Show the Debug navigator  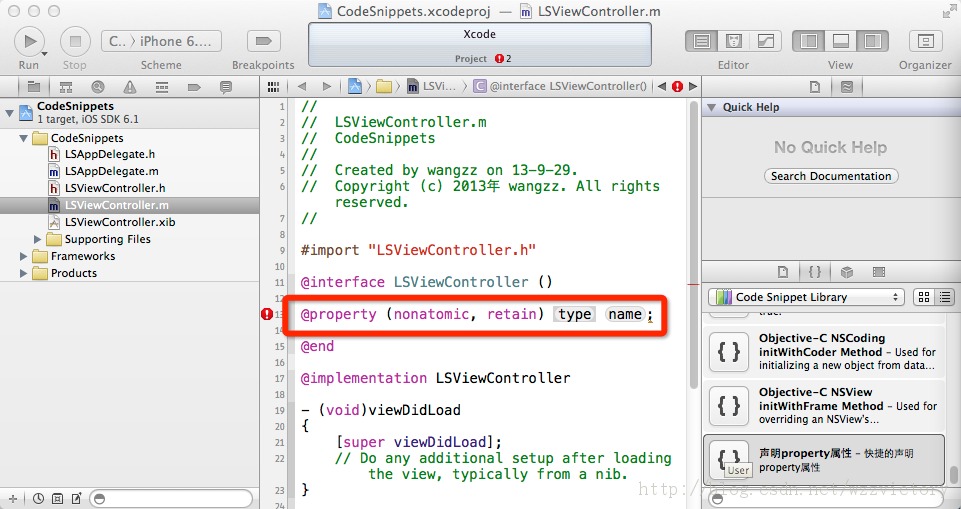(x=162, y=87)
